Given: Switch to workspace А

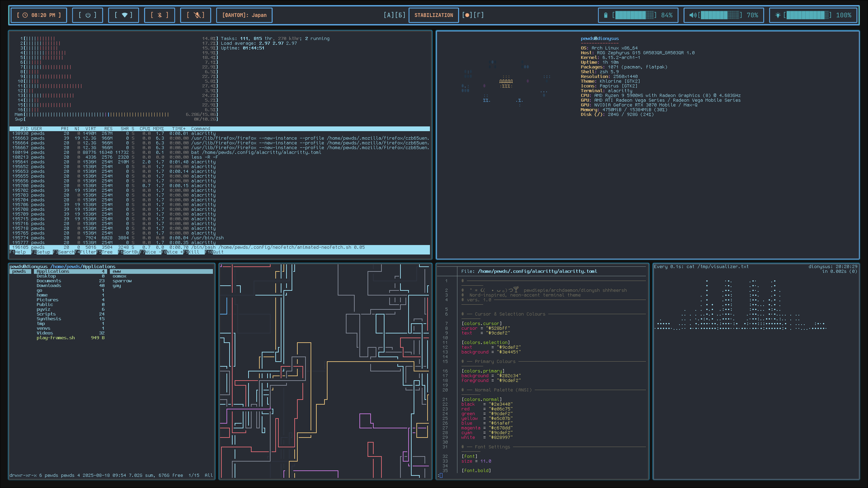Looking at the screenshot, I should [x=389, y=15].
